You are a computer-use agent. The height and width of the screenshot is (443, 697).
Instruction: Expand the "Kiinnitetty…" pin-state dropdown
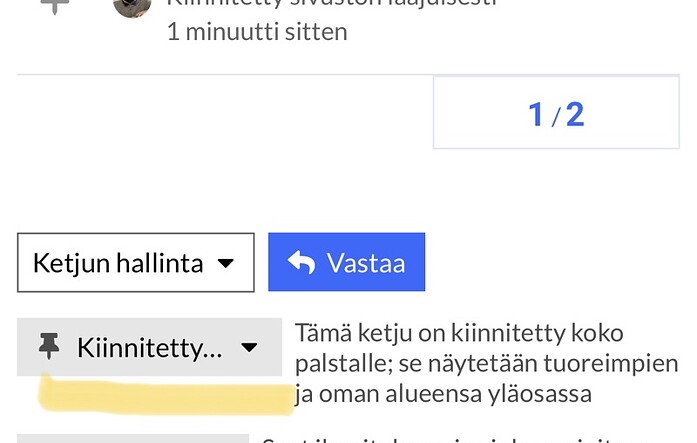point(149,347)
